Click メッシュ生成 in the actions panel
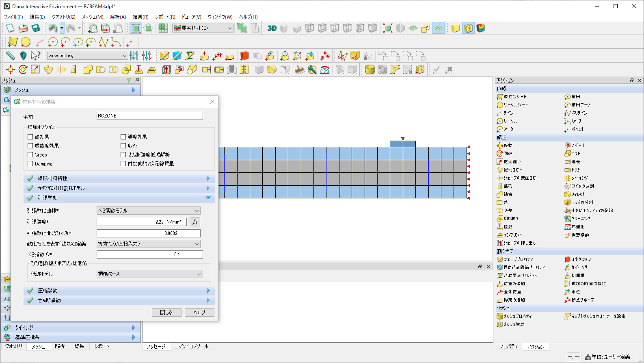This screenshot has height=363, width=644. [514, 324]
